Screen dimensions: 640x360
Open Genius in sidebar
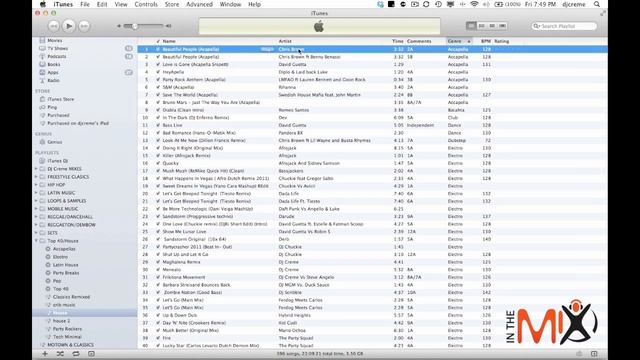[54, 142]
